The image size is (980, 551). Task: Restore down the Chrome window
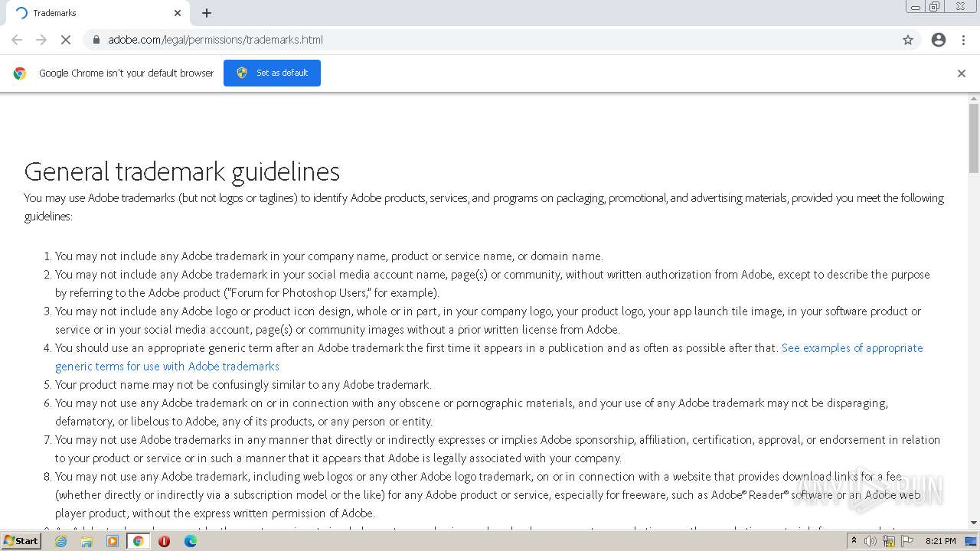tap(934, 7)
